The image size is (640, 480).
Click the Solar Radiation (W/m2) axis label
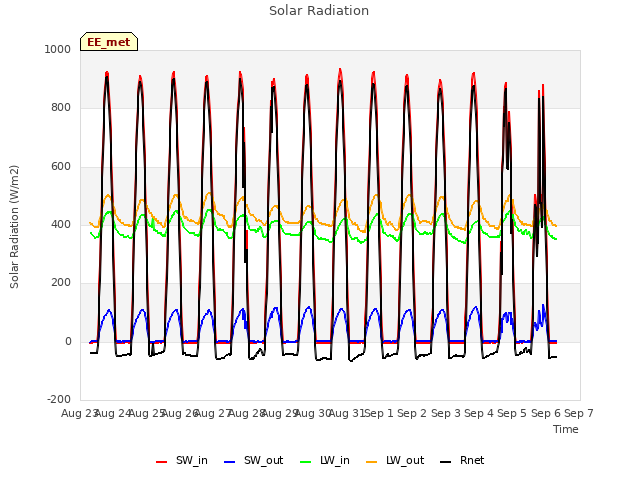14,227
